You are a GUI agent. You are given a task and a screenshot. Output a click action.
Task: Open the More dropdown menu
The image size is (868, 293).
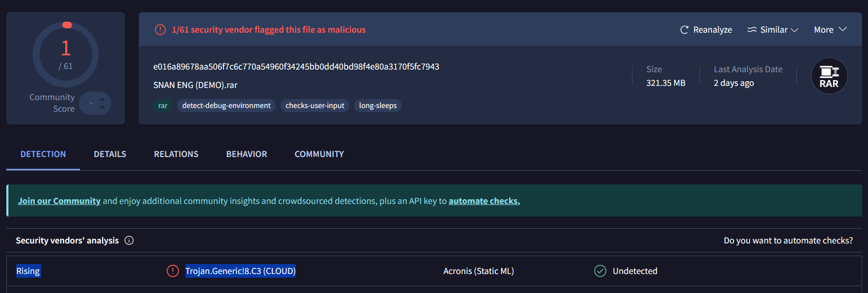(830, 30)
